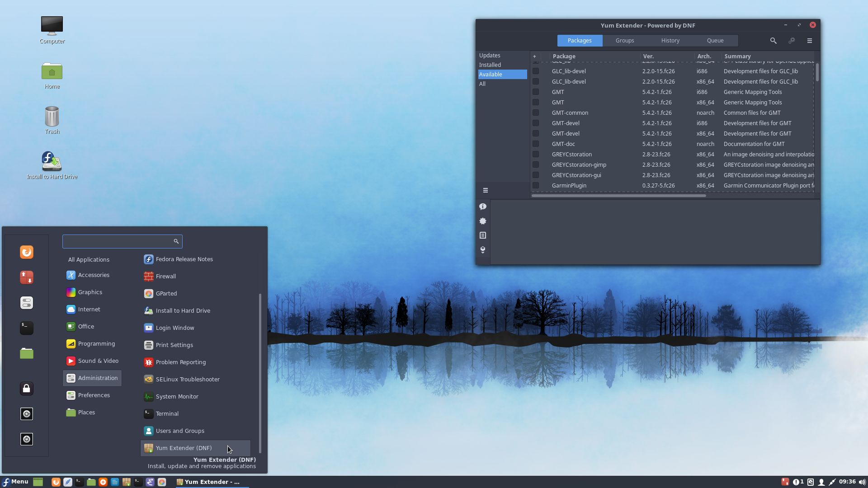The width and height of the screenshot is (868, 488).
Task: Show package requirements icon
Action: click(x=483, y=250)
